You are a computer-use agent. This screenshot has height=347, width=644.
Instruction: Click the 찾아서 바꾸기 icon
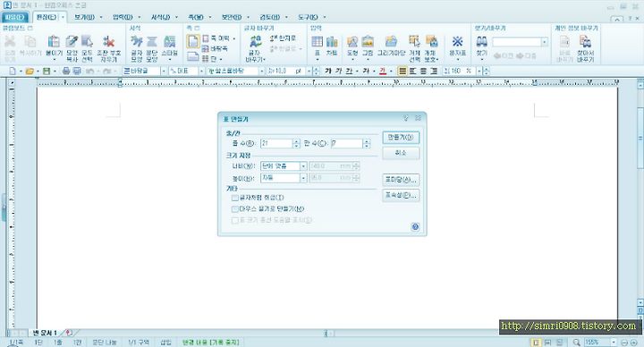(x=585, y=41)
